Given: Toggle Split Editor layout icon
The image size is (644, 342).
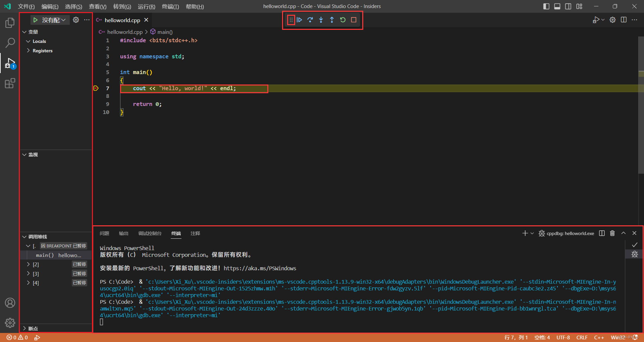Looking at the screenshot, I should (x=624, y=20).
